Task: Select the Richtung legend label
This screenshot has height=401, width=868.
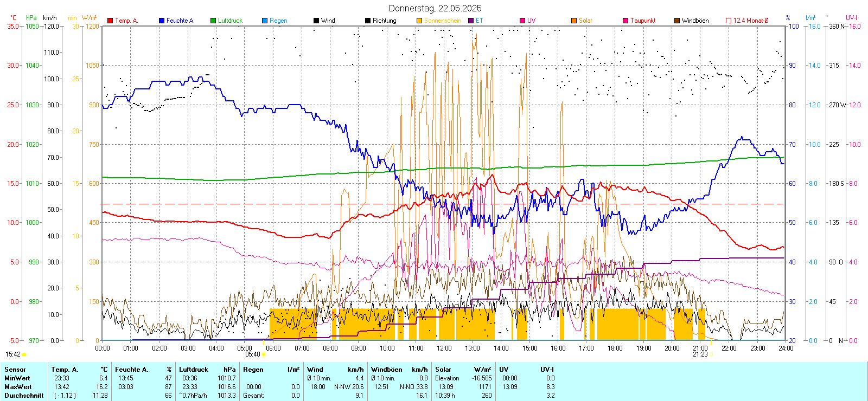Action: coord(384,21)
